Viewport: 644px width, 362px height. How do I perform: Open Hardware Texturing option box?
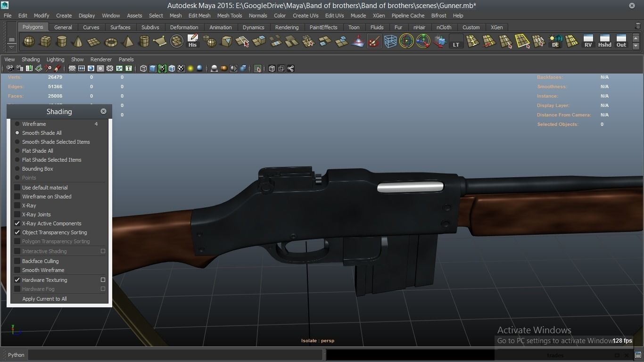point(103,280)
